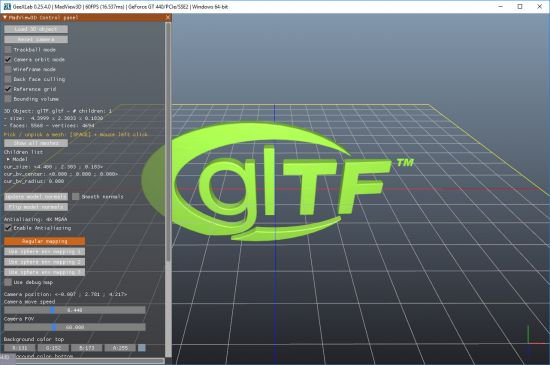The height and width of the screenshot is (365, 550).
Task: Click the GeeXLab app icon in title bar
Action: tap(7, 7)
